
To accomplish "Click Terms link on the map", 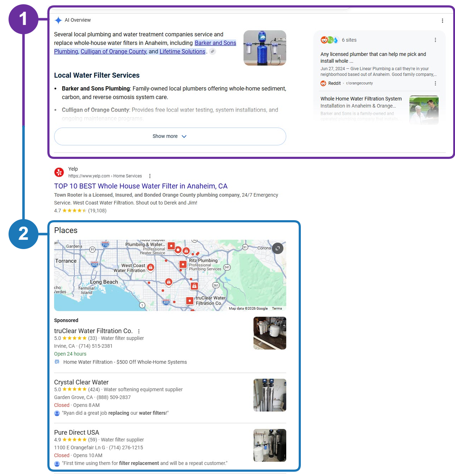I will click(277, 309).
